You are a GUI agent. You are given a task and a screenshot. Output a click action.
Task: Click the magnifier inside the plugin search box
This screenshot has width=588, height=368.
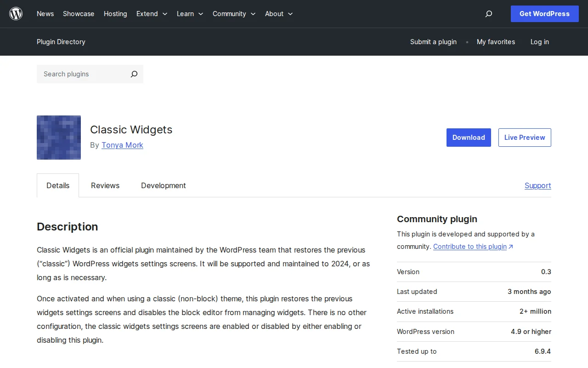[134, 74]
